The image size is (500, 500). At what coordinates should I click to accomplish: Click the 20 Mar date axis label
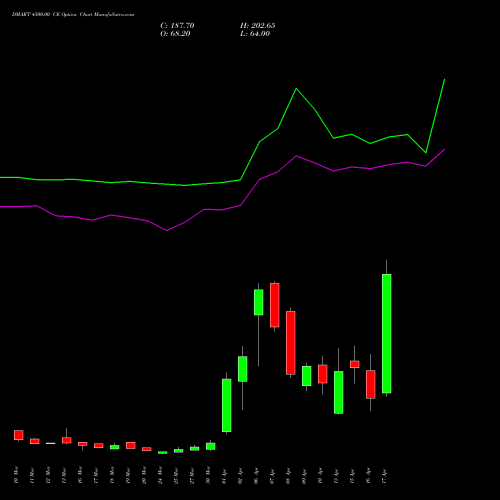144,475
